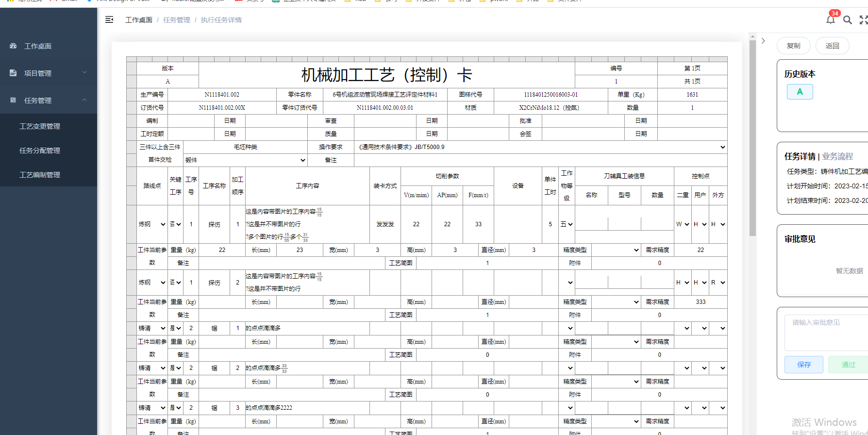Click scrollbar up arrow of document area
This screenshot has width=868, height=435.
[x=752, y=36]
